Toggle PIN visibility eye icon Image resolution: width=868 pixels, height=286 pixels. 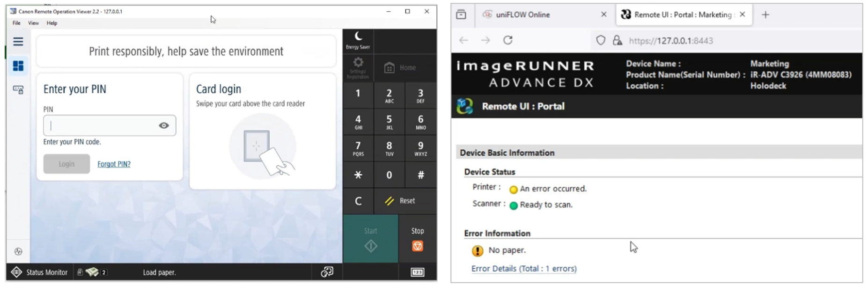click(164, 125)
